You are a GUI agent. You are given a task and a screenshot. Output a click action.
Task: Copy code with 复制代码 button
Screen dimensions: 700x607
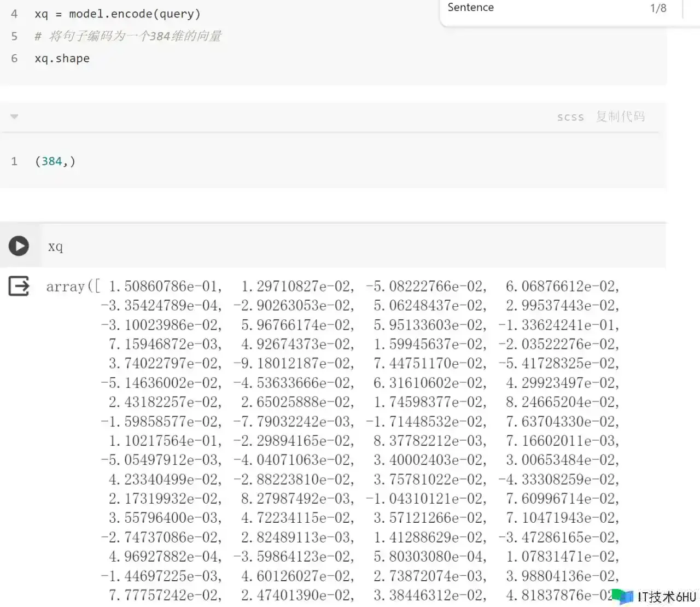click(x=620, y=116)
